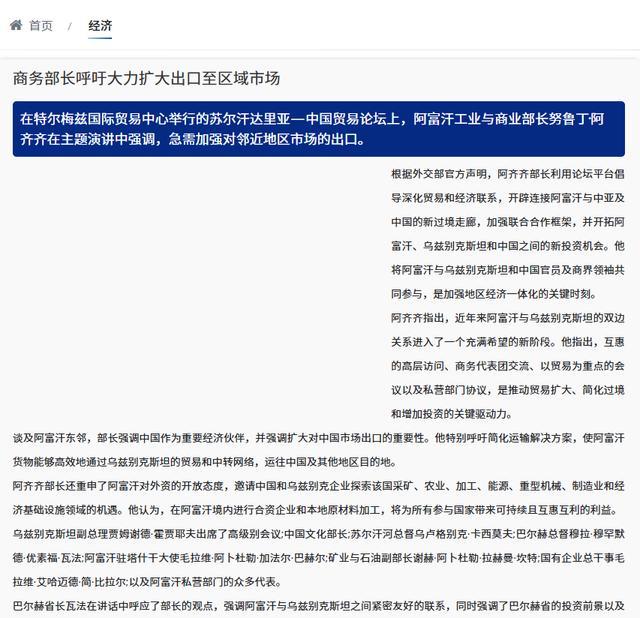Click the line starting 货物能够高效地通过
The height and width of the screenshot is (618, 640).
click(x=204, y=462)
